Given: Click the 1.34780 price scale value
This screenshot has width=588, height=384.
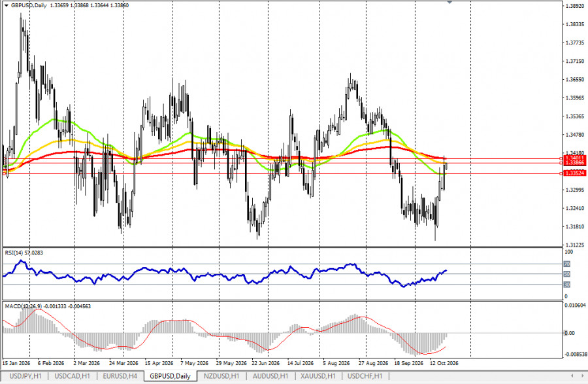Looking at the screenshot, I should (x=575, y=135).
